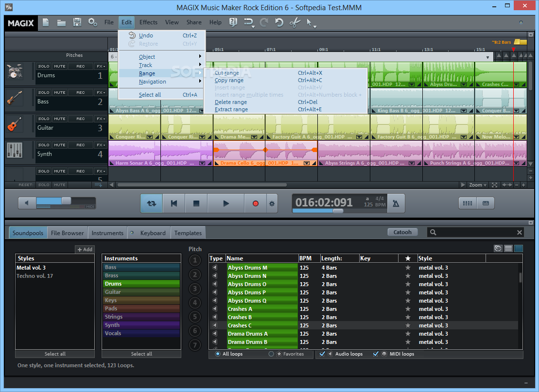Click Select all under Styles list
539x392 pixels.
tap(55, 354)
